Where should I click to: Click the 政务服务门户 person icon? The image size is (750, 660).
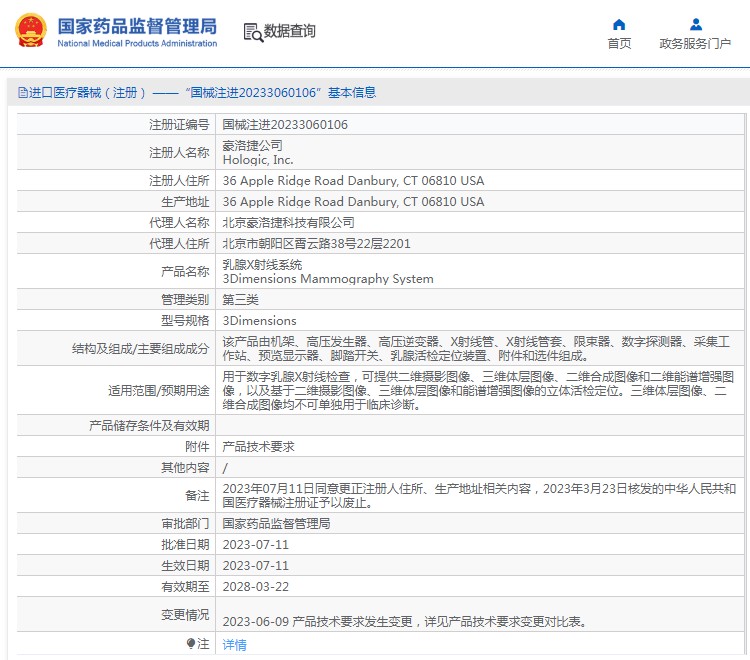pyautogui.click(x=696, y=24)
